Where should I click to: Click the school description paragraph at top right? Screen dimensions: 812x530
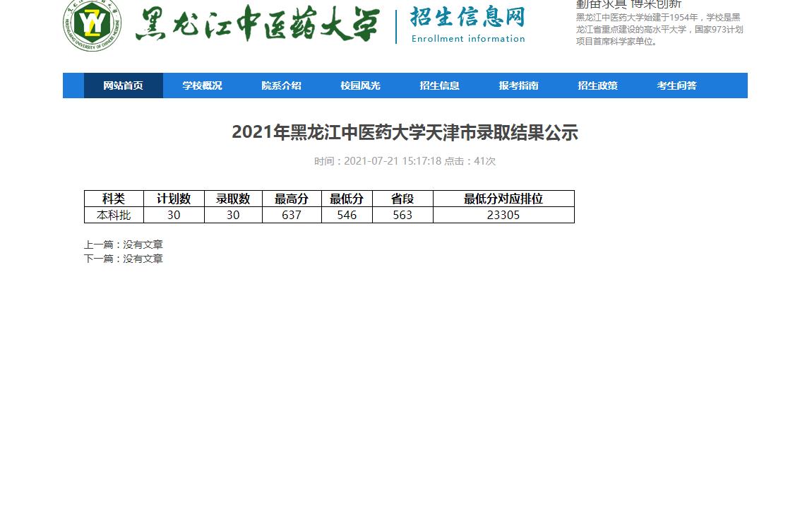point(659,30)
